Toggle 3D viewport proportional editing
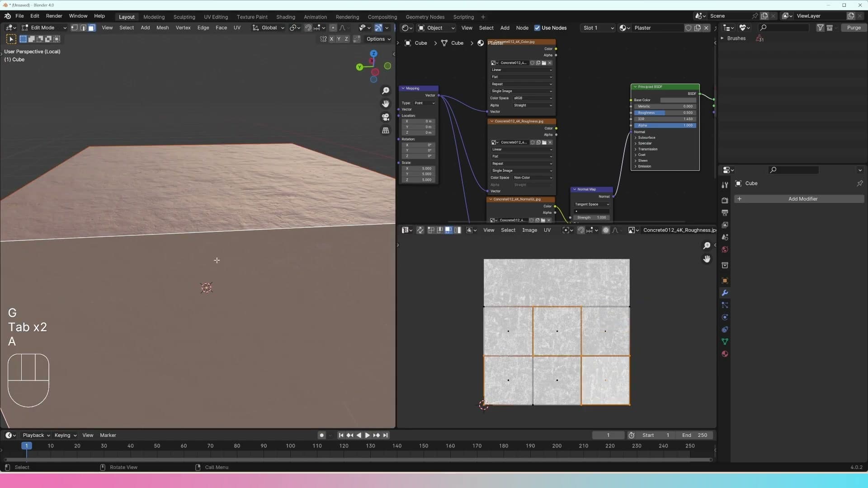This screenshot has width=868, height=488. click(x=333, y=28)
